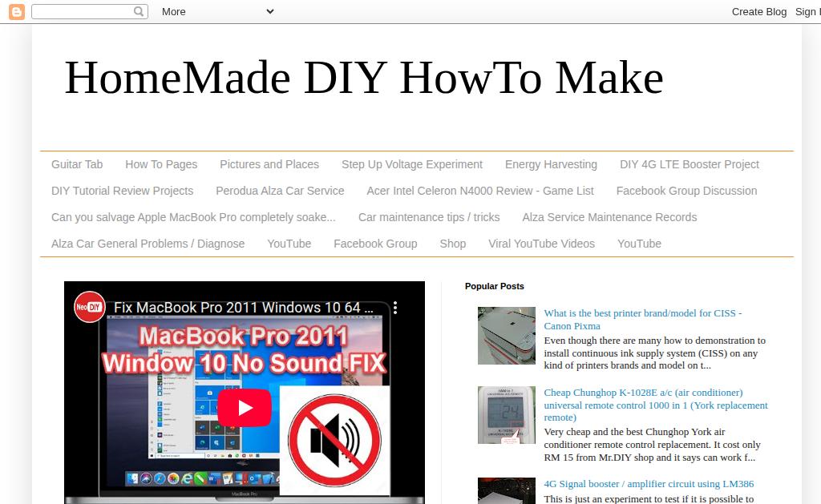Visit Facebook Group Discussion page
The image size is (821, 504).
[686, 191]
